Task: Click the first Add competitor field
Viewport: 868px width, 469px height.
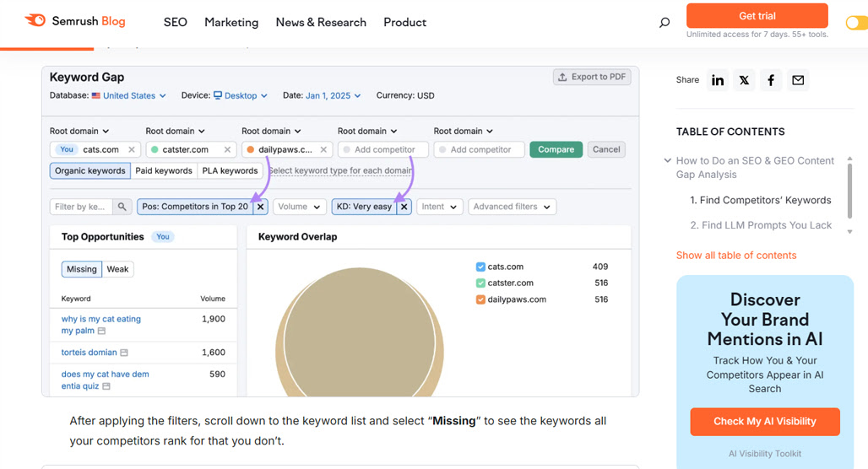Action: pos(383,149)
